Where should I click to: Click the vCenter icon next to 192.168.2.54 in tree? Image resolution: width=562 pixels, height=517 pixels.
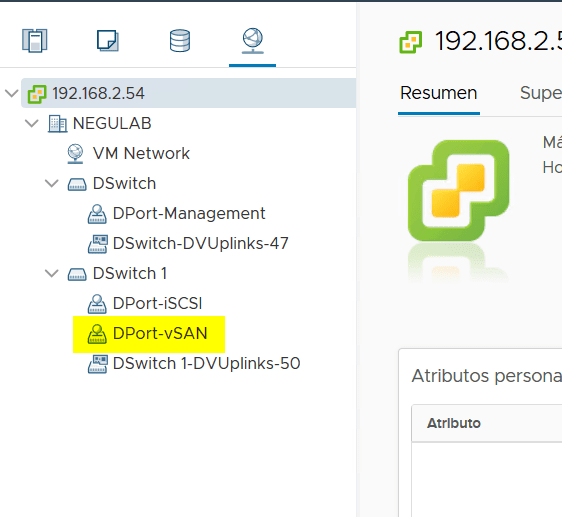(x=37, y=94)
